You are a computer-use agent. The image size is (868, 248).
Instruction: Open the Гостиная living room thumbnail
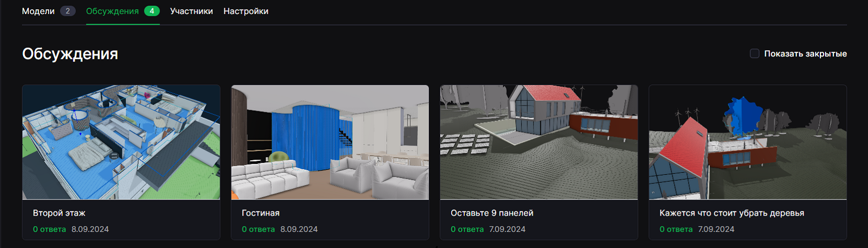click(x=330, y=142)
